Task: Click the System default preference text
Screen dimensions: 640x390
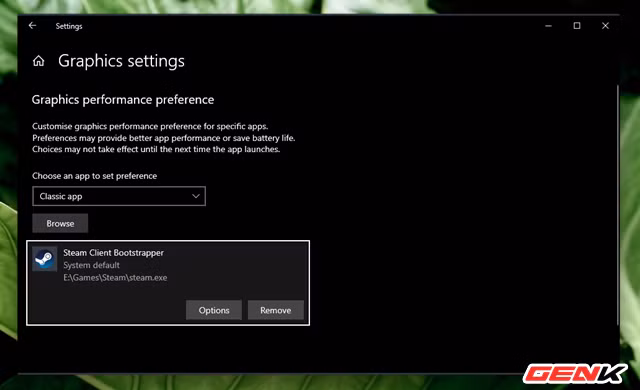Action: [91, 265]
